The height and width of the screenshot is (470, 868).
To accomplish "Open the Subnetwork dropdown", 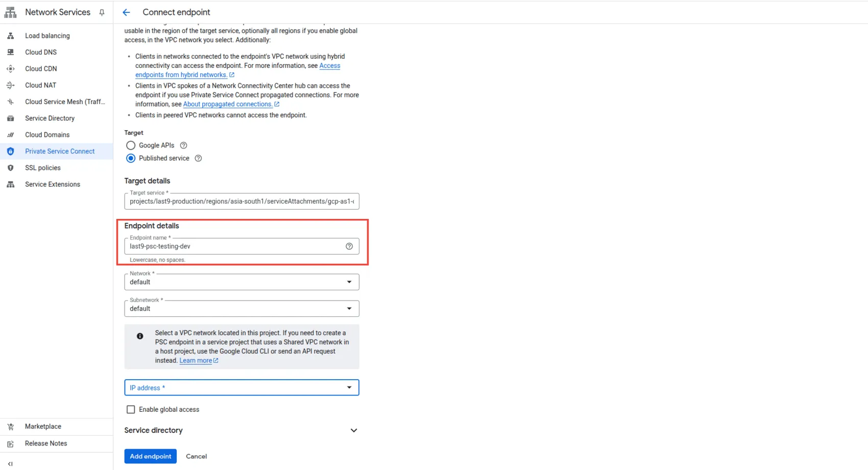I will pos(242,309).
